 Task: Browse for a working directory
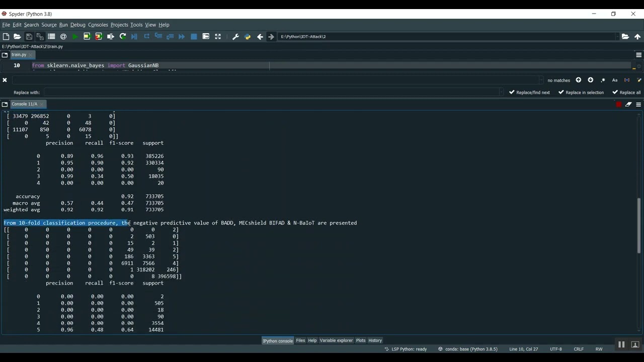point(625,37)
